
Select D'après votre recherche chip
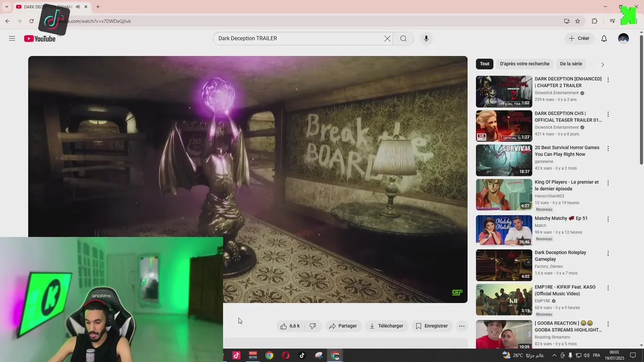click(525, 64)
